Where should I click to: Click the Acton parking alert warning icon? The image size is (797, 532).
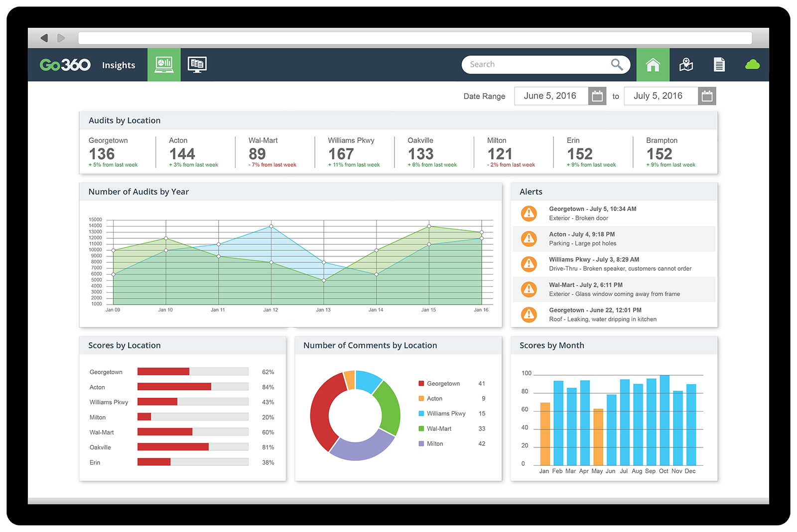coord(529,239)
